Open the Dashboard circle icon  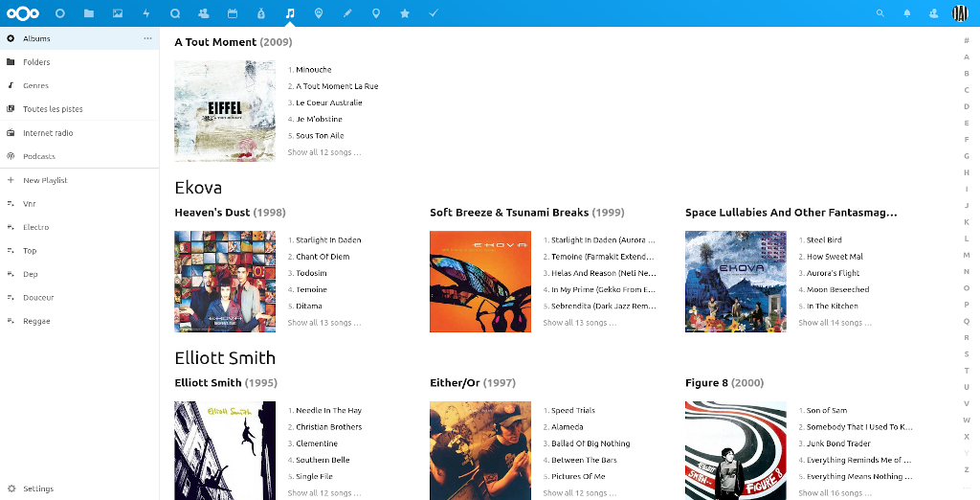coord(60,13)
